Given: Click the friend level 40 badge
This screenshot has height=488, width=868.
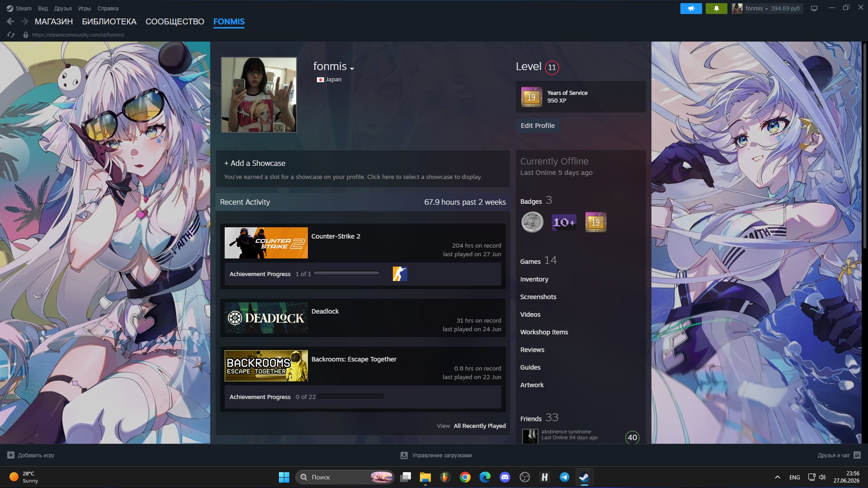Looking at the screenshot, I should point(632,437).
